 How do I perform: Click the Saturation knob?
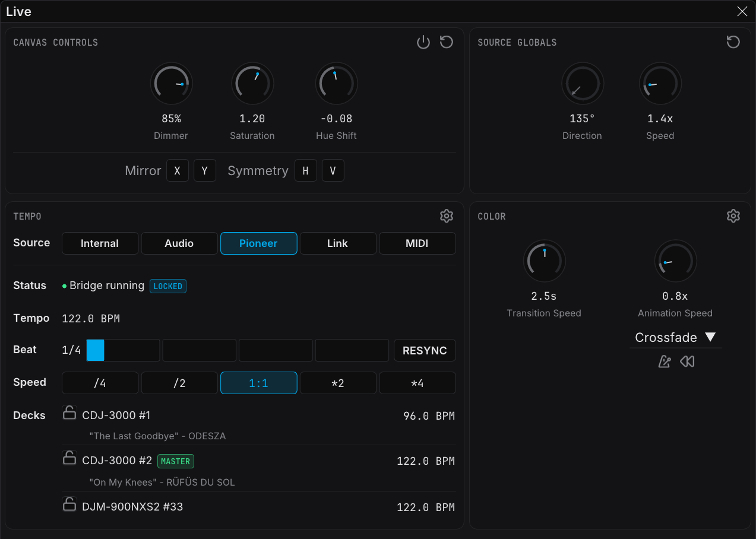pyautogui.click(x=252, y=84)
